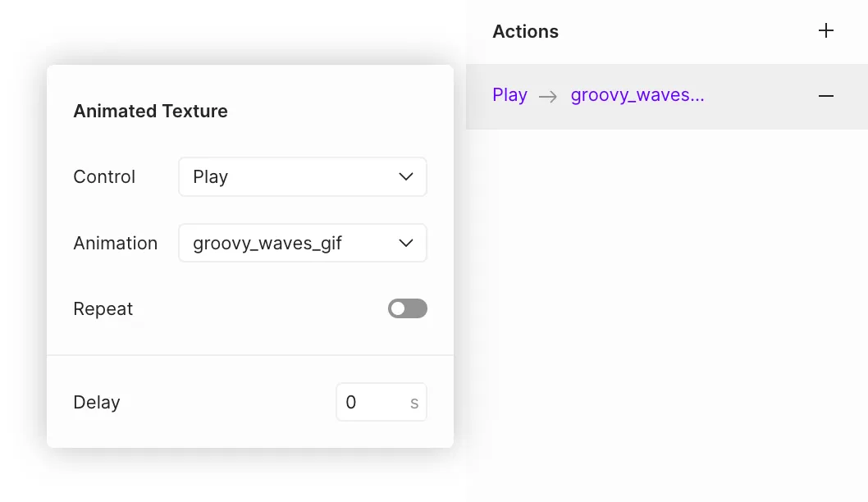The image size is (868, 502).
Task: Enable the Repeat toggle switch
Action: [408, 308]
